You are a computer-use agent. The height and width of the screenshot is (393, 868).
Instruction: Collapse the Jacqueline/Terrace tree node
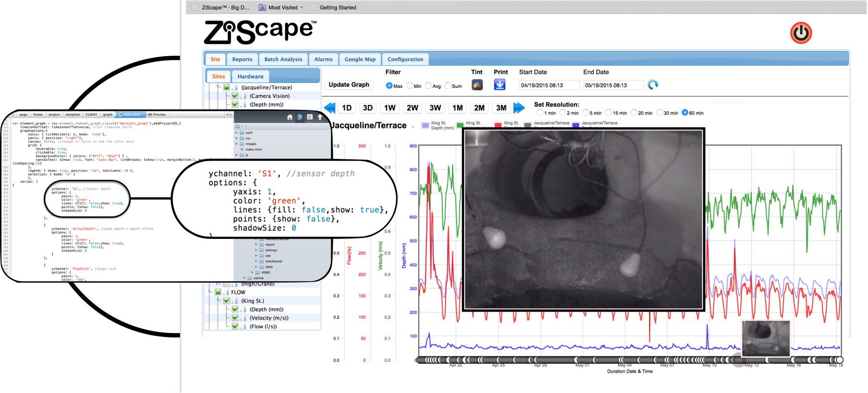coord(218,87)
